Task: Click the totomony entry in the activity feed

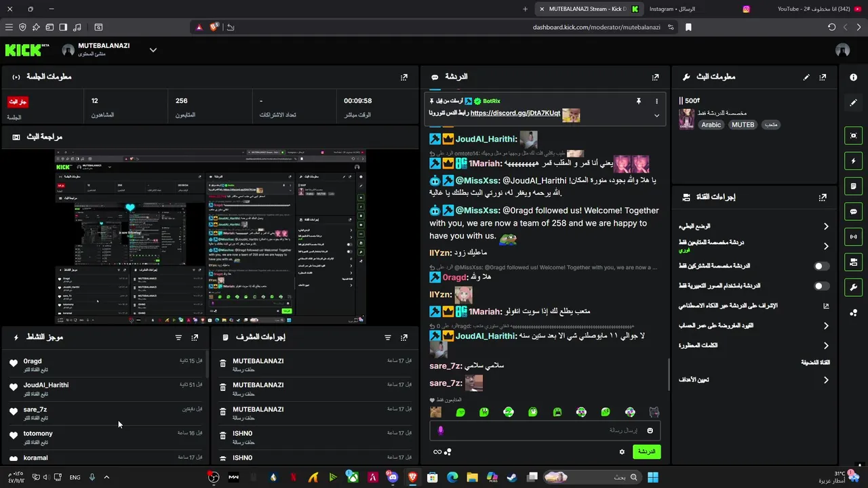Action: point(105,438)
